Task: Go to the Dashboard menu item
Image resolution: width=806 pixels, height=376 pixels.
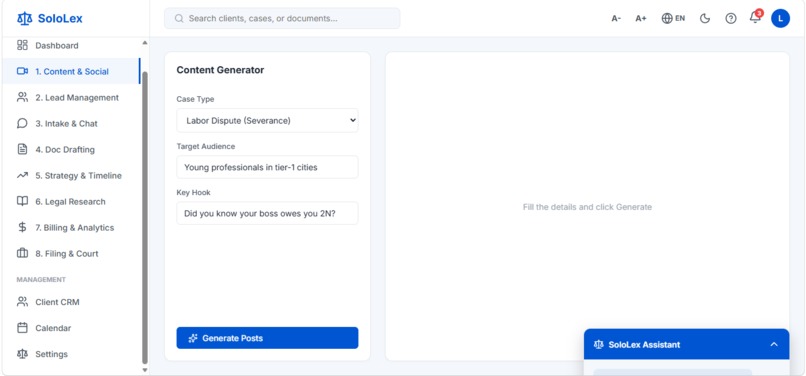Action: click(70, 45)
